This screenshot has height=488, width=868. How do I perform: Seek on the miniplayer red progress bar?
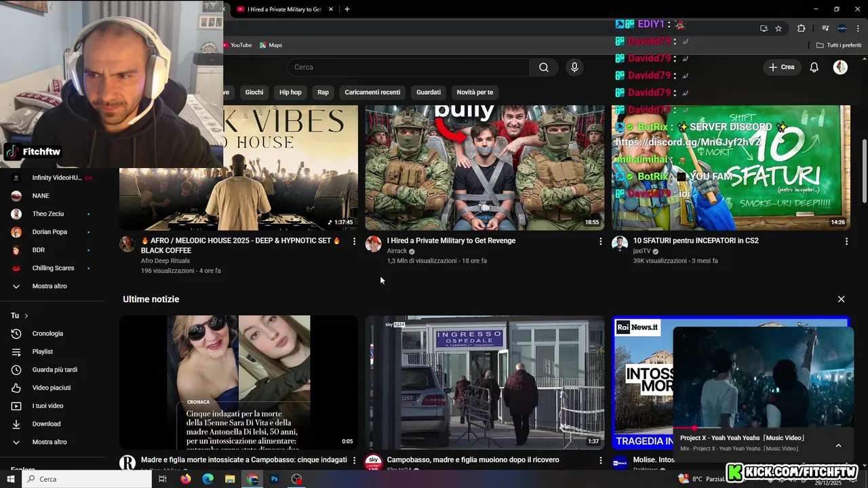763,428
